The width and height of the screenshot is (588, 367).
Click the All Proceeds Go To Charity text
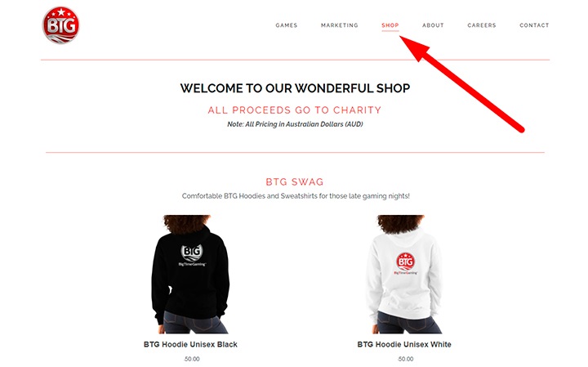click(294, 110)
